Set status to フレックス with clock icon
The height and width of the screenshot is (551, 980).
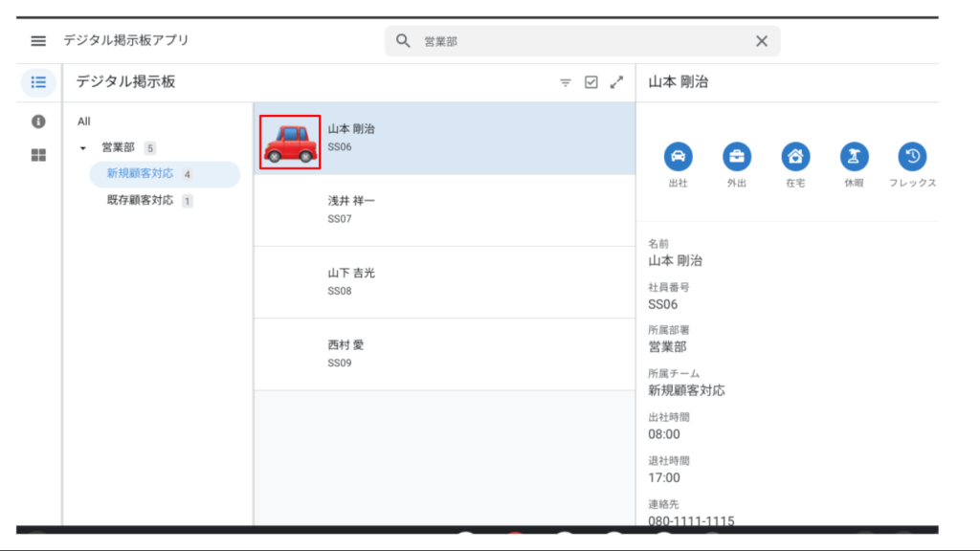pos(912,157)
